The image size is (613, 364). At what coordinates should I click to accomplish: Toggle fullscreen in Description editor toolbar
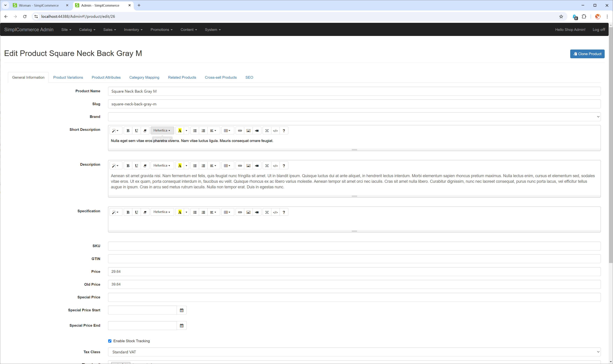pos(267,166)
